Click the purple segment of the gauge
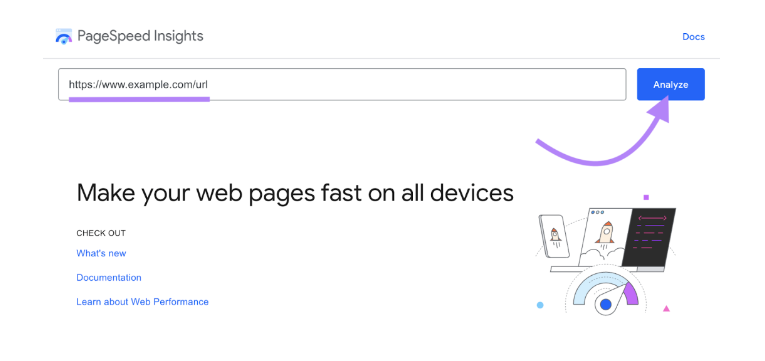The image size is (765, 361). [x=630, y=292]
